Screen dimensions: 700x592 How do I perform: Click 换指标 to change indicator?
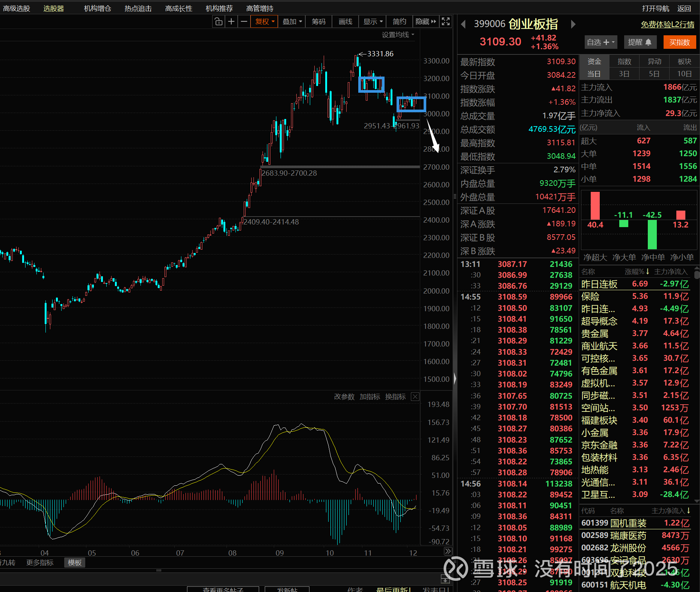[x=395, y=397]
